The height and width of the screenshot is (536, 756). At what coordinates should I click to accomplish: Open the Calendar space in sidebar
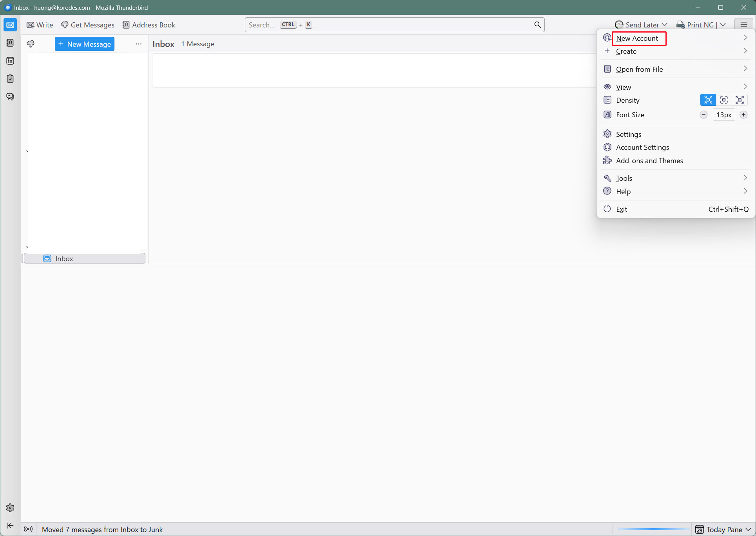(10, 61)
